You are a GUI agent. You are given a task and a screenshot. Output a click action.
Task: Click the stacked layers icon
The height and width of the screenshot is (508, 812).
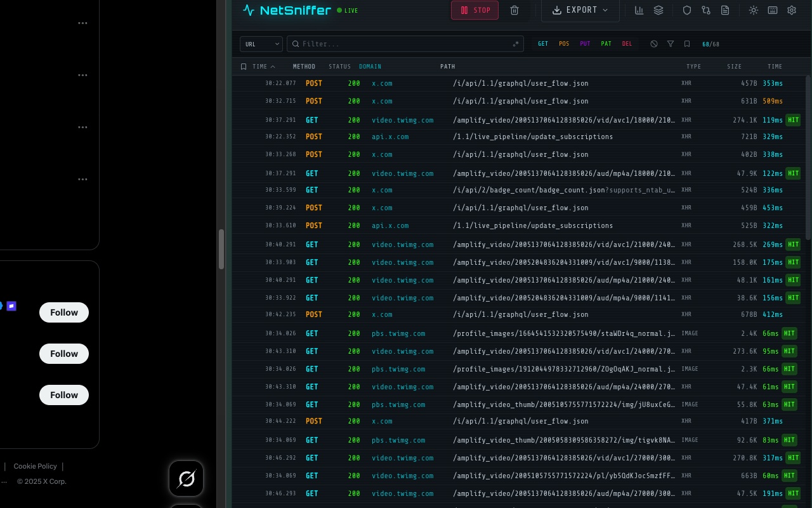[x=658, y=10]
